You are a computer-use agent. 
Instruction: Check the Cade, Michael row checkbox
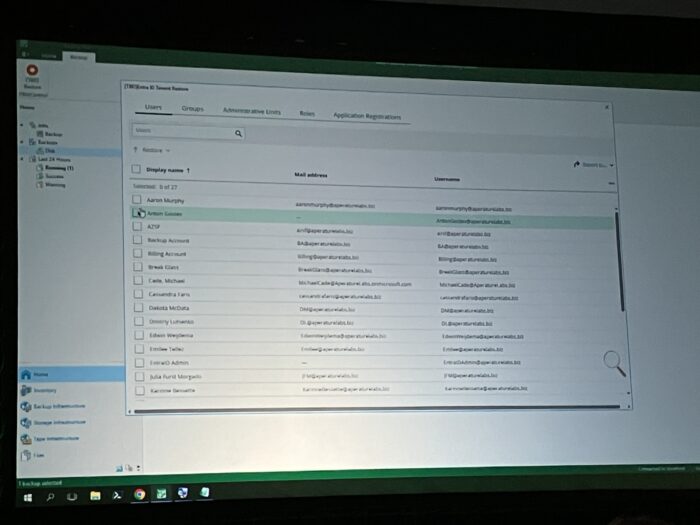(138, 280)
